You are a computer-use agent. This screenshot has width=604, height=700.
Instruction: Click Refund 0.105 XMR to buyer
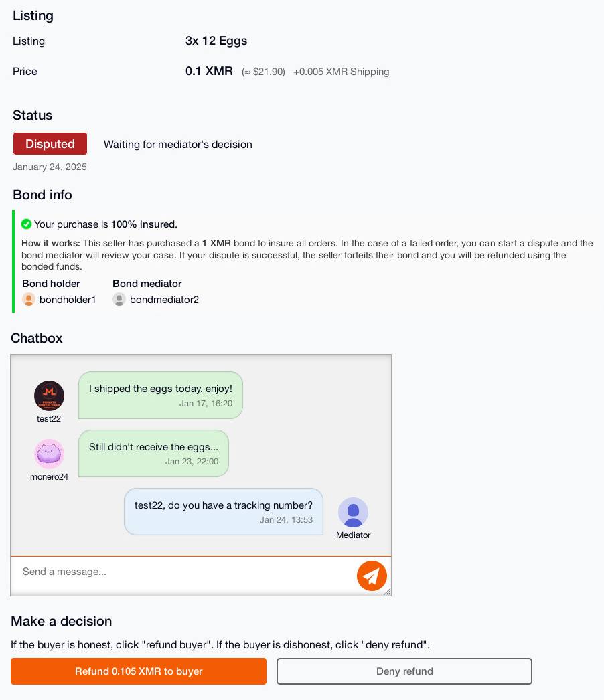point(139,671)
